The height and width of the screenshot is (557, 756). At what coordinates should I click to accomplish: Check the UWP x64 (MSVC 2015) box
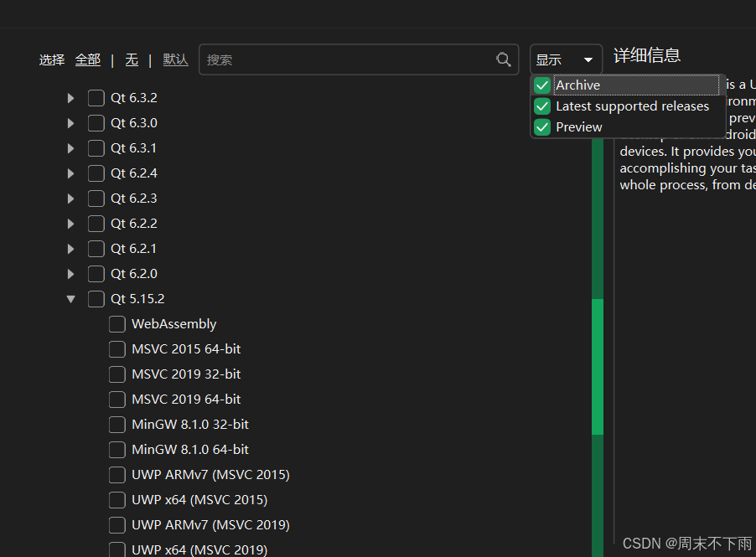117,500
